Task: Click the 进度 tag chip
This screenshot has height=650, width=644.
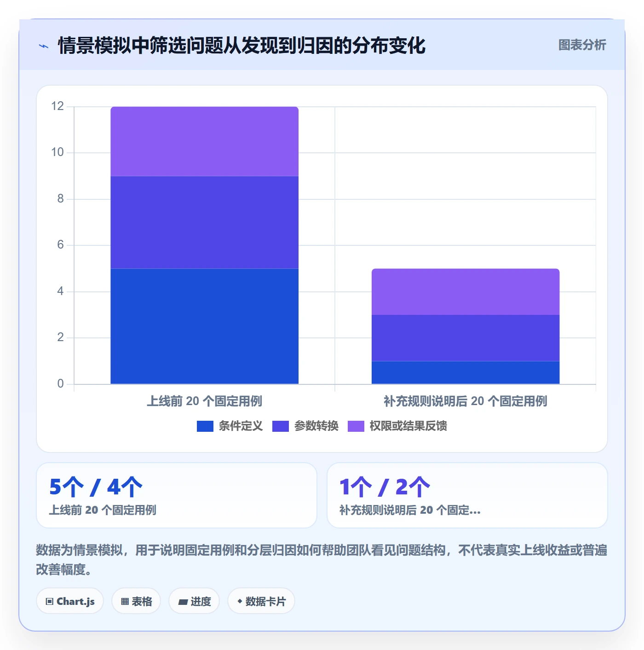Action: click(x=194, y=601)
